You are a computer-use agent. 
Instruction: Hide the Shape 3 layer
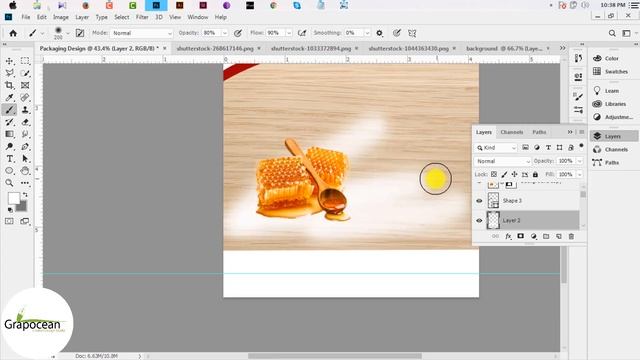pos(479,201)
